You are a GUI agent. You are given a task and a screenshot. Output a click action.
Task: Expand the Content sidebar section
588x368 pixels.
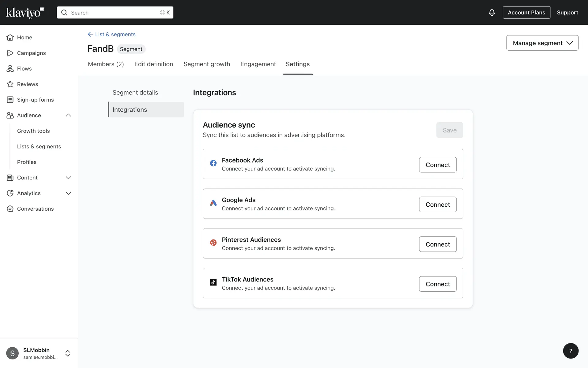tap(68, 178)
